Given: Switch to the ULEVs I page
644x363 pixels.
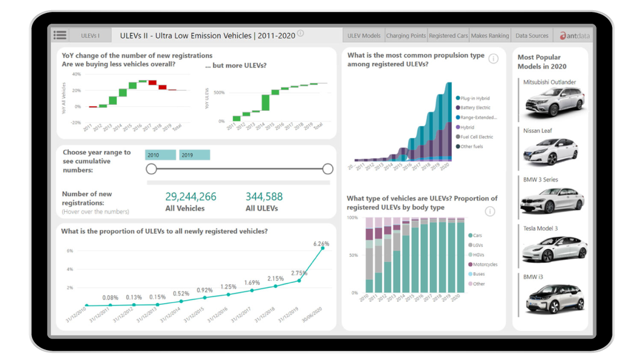Looking at the screenshot, I should tap(90, 35).
